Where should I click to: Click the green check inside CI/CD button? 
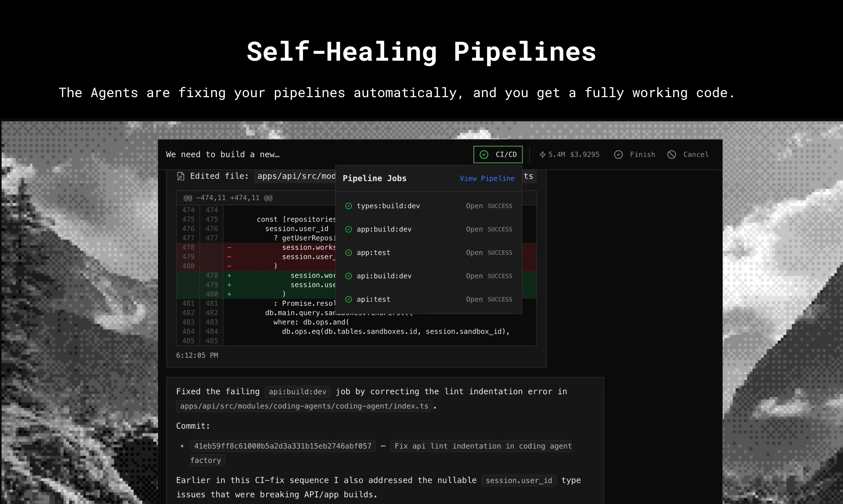[x=484, y=155]
